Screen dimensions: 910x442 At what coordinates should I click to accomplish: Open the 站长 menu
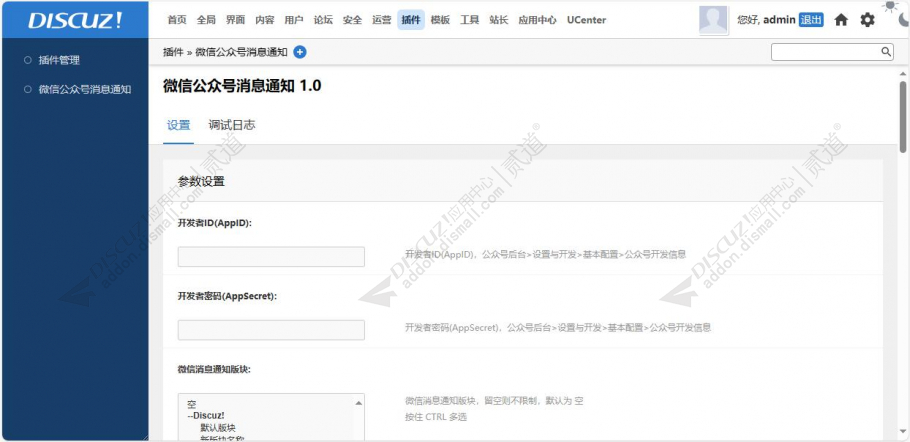[499, 20]
